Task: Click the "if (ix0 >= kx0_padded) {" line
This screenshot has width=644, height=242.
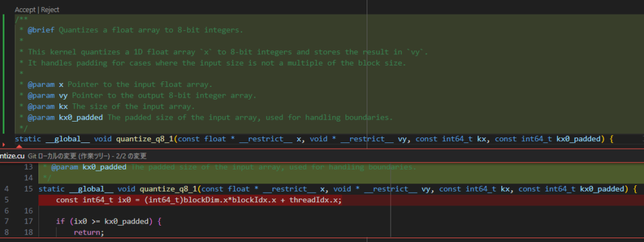Action: pyautogui.click(x=109, y=221)
